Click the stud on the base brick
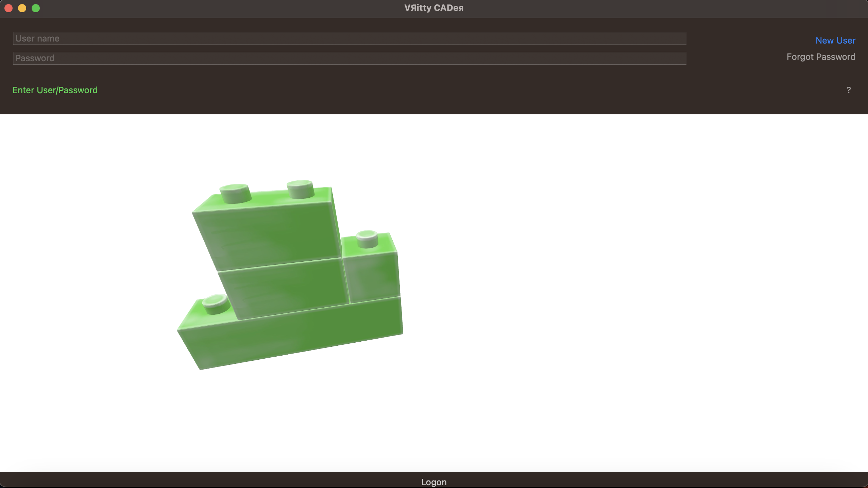Screen dimensions: 868x488 [x=216, y=304]
